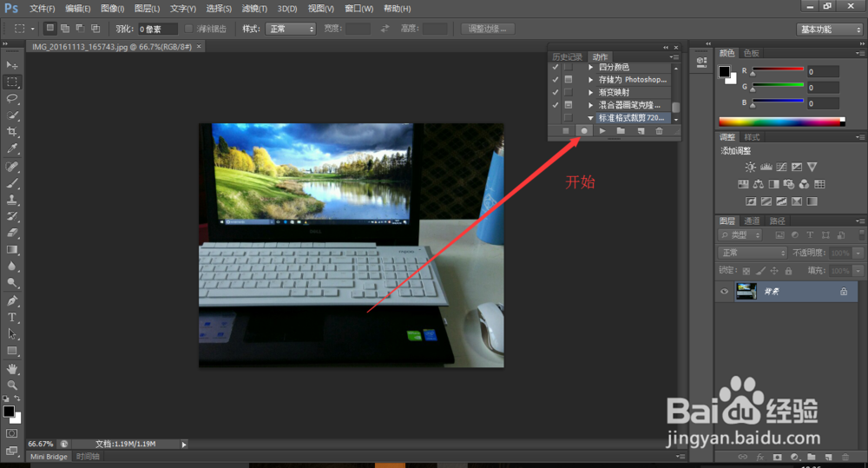Select the Hand tool
This screenshot has width=868, height=468.
point(11,369)
